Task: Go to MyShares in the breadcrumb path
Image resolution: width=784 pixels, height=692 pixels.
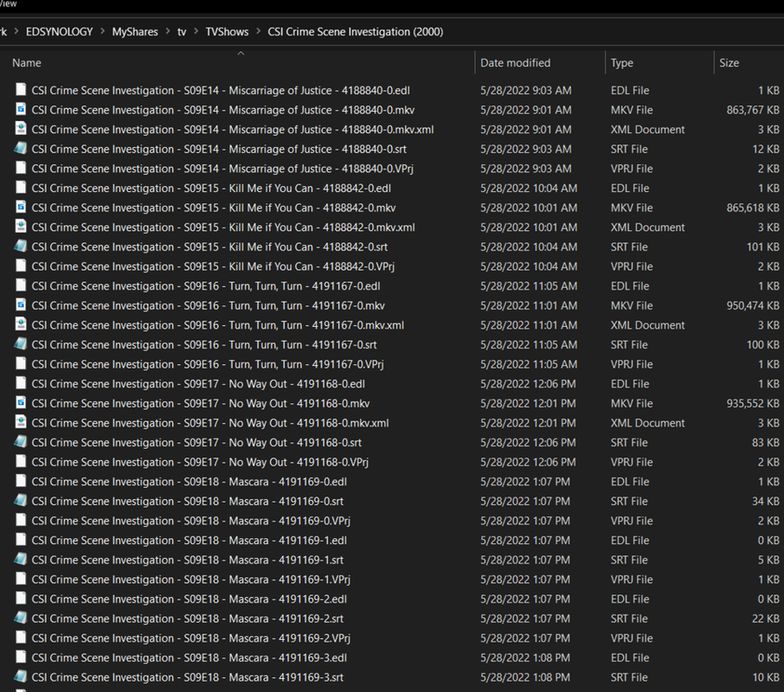Action: click(134, 31)
